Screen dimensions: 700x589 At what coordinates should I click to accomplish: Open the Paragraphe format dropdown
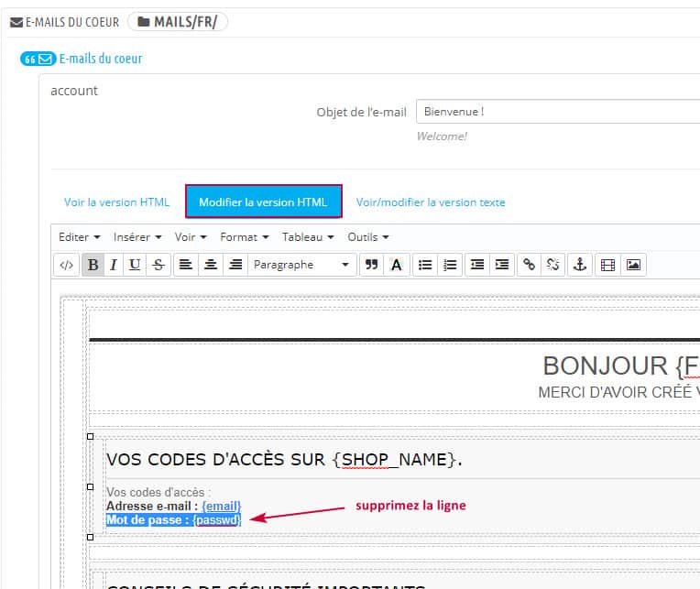(x=301, y=265)
